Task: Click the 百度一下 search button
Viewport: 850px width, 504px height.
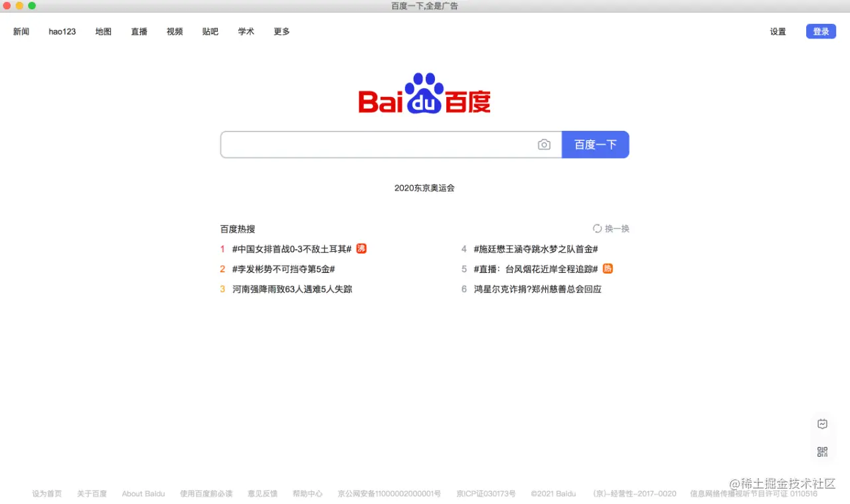Action: pos(595,144)
